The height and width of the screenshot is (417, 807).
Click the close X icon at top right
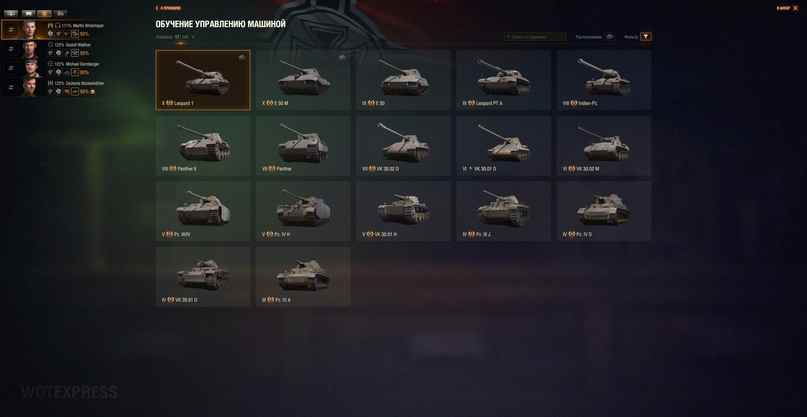[x=796, y=8]
